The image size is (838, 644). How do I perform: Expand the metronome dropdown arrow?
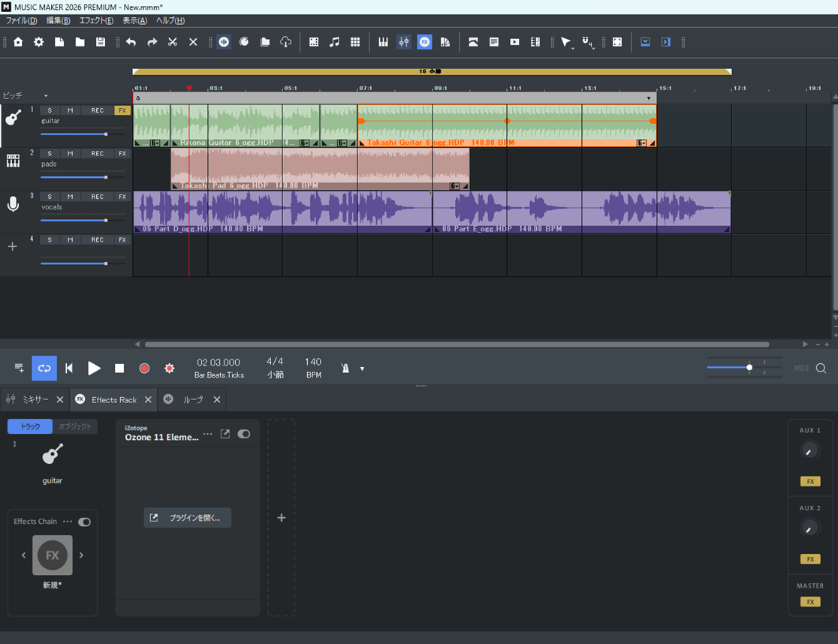point(362,369)
